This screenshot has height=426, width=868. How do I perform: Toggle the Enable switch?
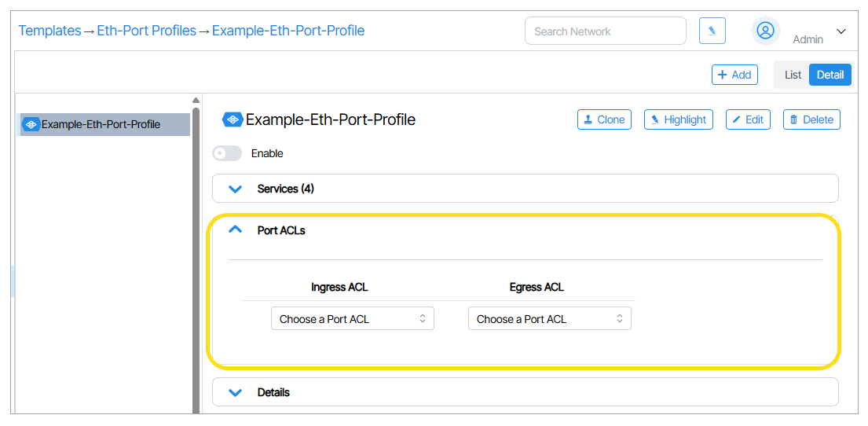click(x=227, y=153)
